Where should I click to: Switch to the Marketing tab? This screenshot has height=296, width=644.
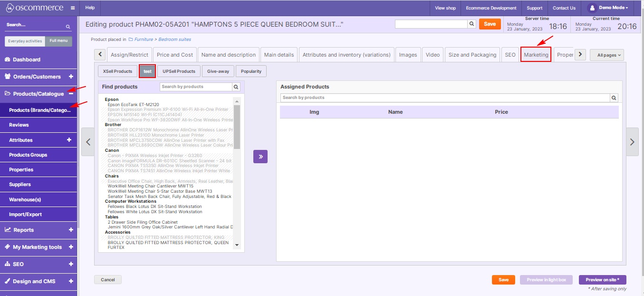[x=536, y=55]
